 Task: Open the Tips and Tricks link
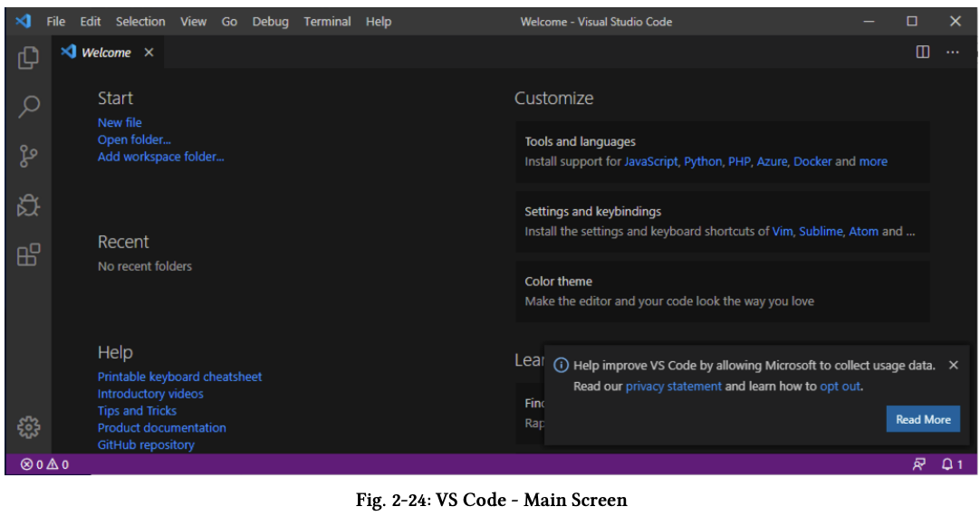click(137, 410)
